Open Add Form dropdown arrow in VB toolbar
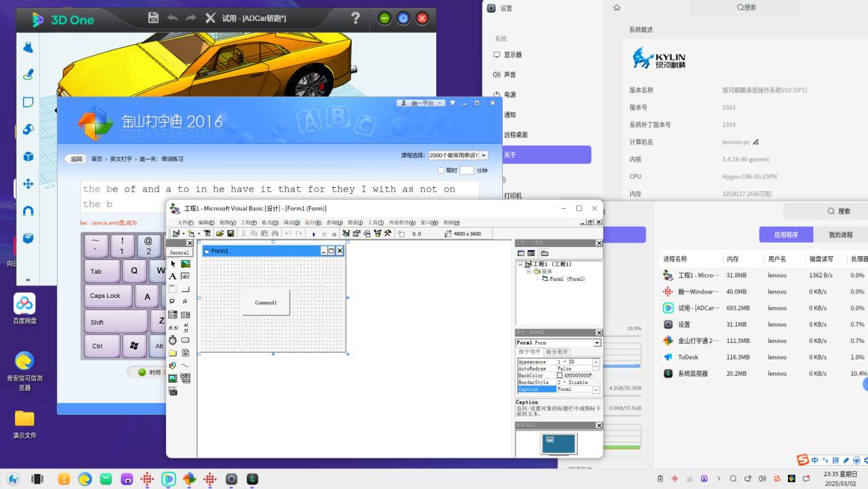 (199, 234)
